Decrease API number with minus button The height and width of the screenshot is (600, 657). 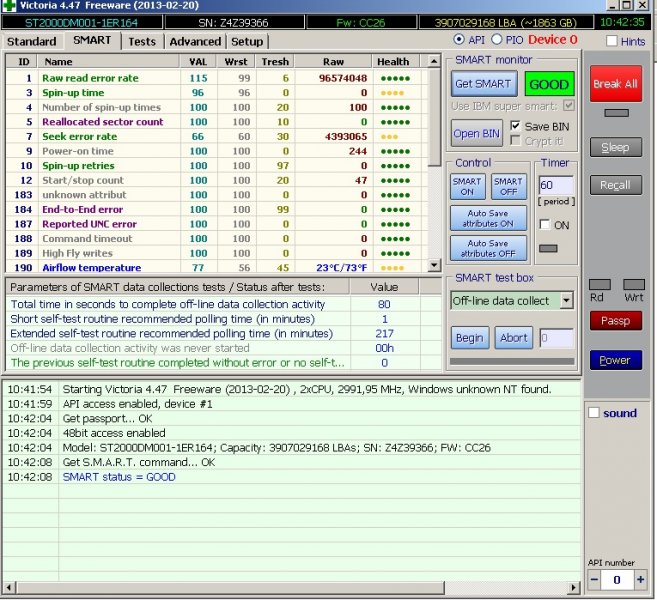click(594, 580)
